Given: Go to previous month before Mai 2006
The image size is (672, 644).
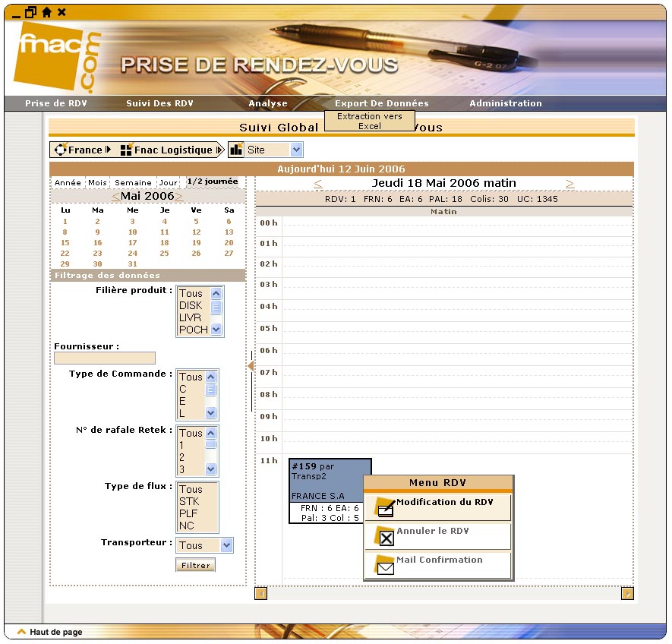Looking at the screenshot, I should click(x=115, y=197).
